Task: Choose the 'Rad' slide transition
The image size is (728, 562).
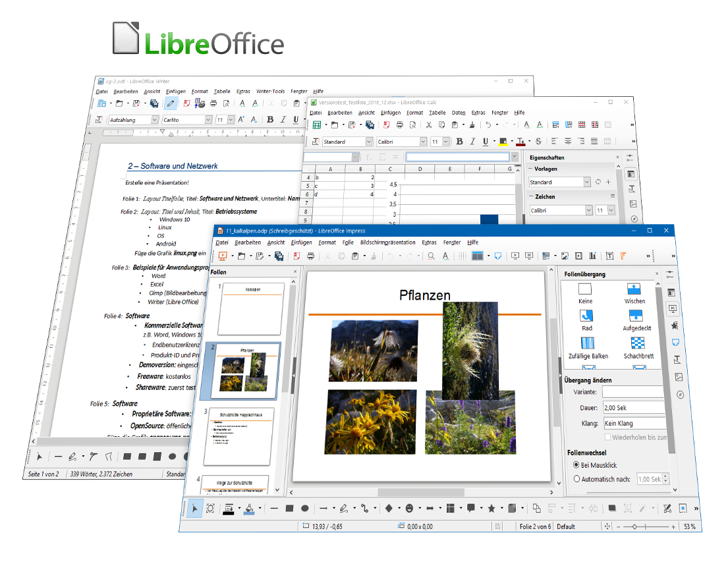Action: [x=586, y=320]
